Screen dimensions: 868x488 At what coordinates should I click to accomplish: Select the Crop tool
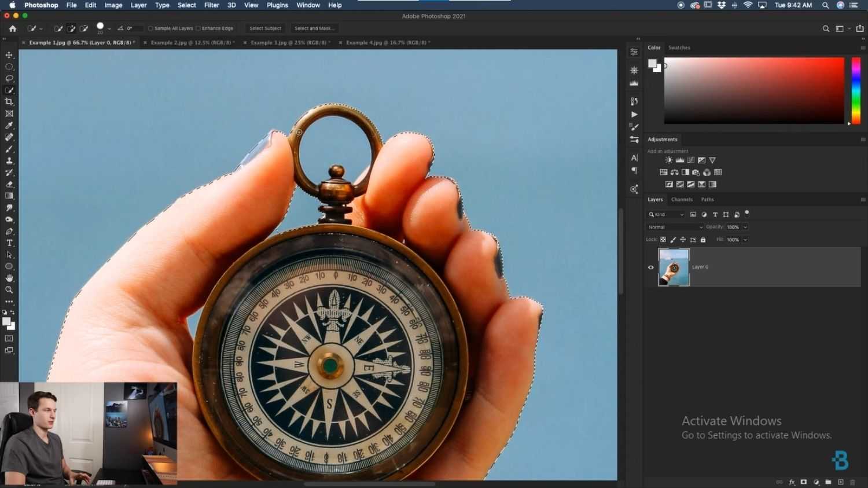click(9, 102)
